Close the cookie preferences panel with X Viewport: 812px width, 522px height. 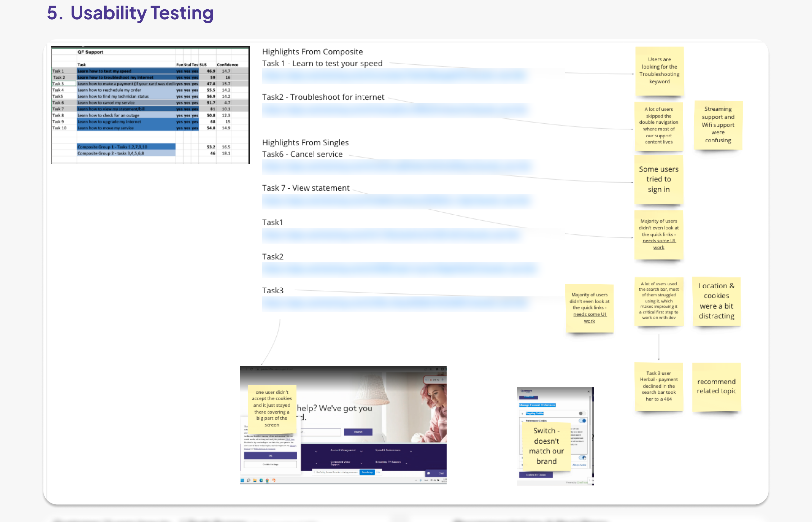pyautogui.click(x=588, y=391)
